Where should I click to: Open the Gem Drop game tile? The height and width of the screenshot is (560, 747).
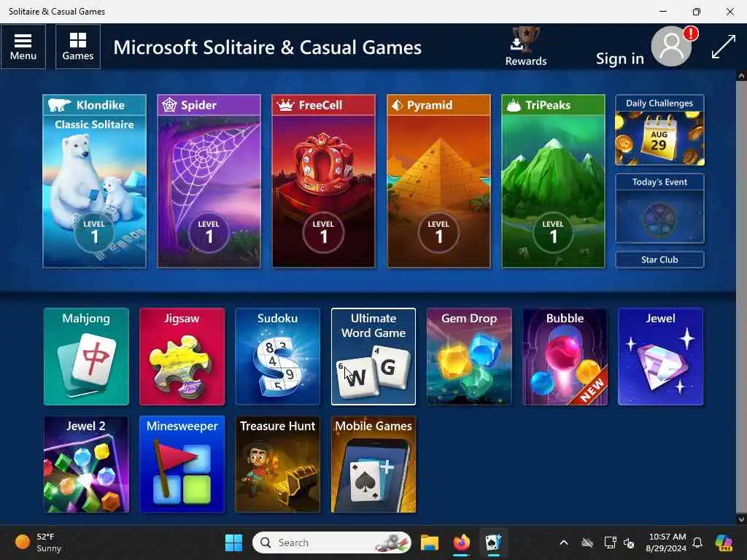coord(469,357)
